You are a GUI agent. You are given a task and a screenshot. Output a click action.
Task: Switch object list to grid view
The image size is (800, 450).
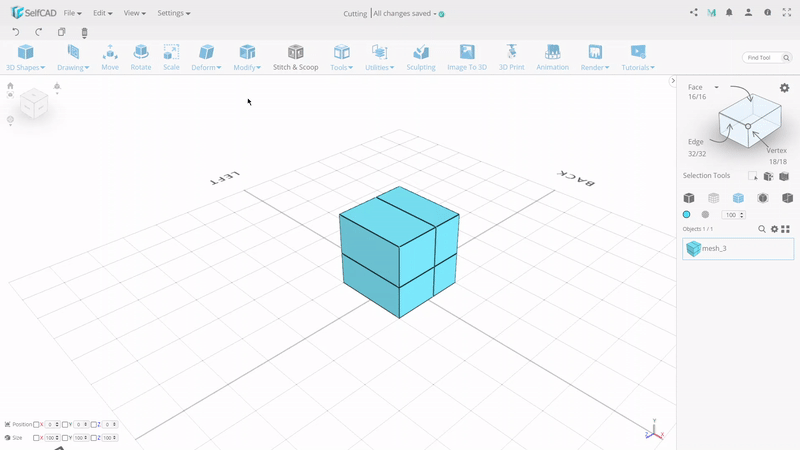(x=786, y=229)
